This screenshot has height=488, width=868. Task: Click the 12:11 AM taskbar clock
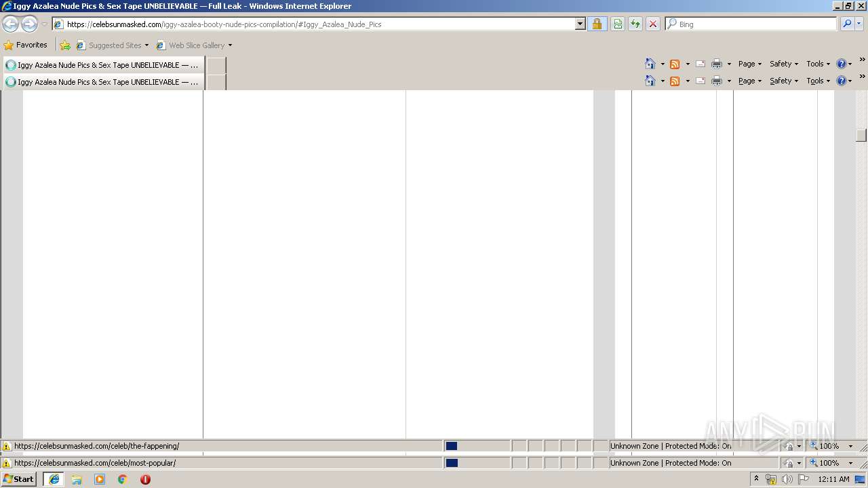[x=833, y=479]
